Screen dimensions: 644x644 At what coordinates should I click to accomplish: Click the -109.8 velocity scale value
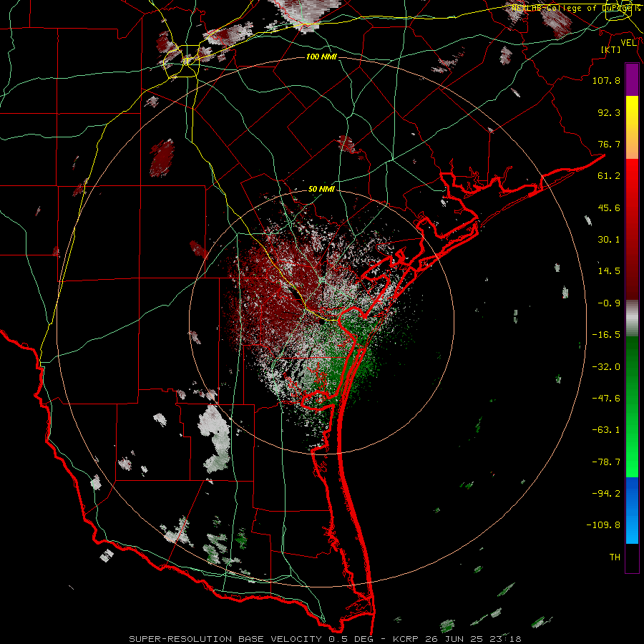[x=603, y=525]
